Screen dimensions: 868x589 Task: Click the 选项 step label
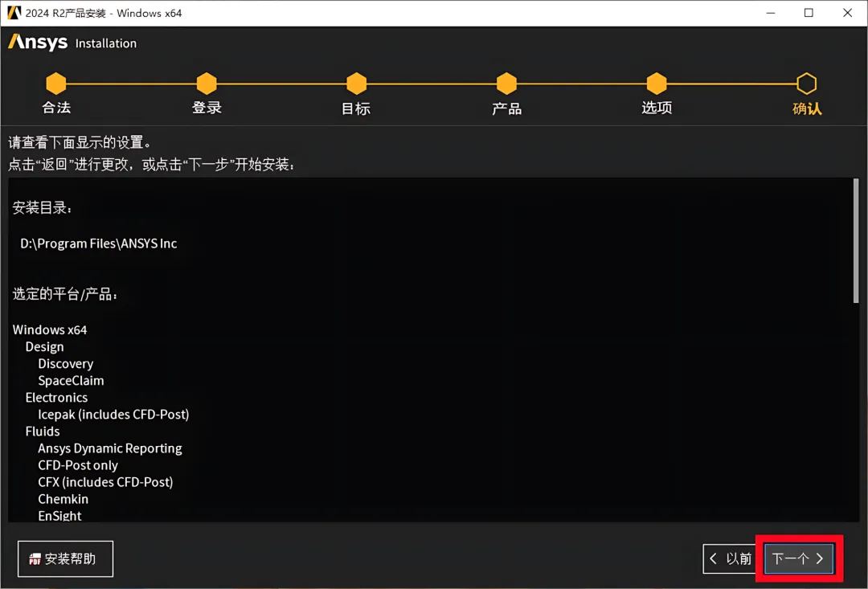[x=657, y=108]
